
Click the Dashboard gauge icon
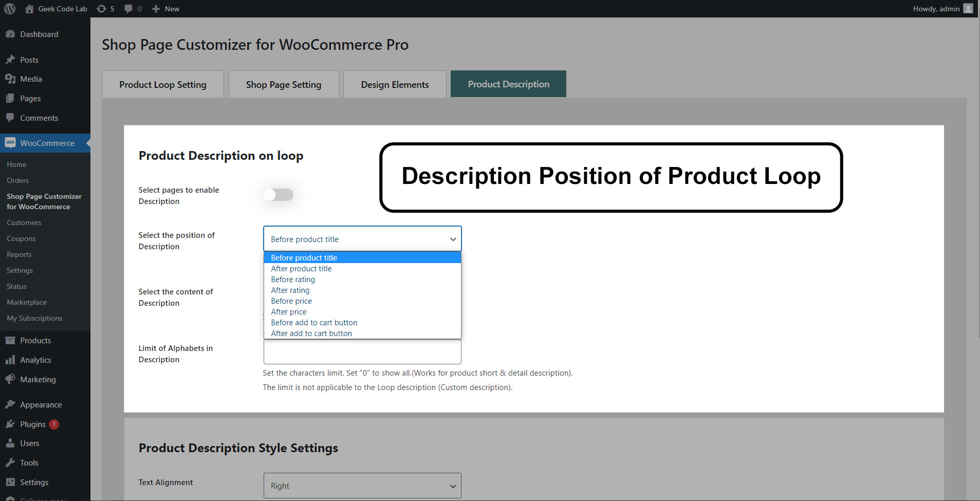10,34
